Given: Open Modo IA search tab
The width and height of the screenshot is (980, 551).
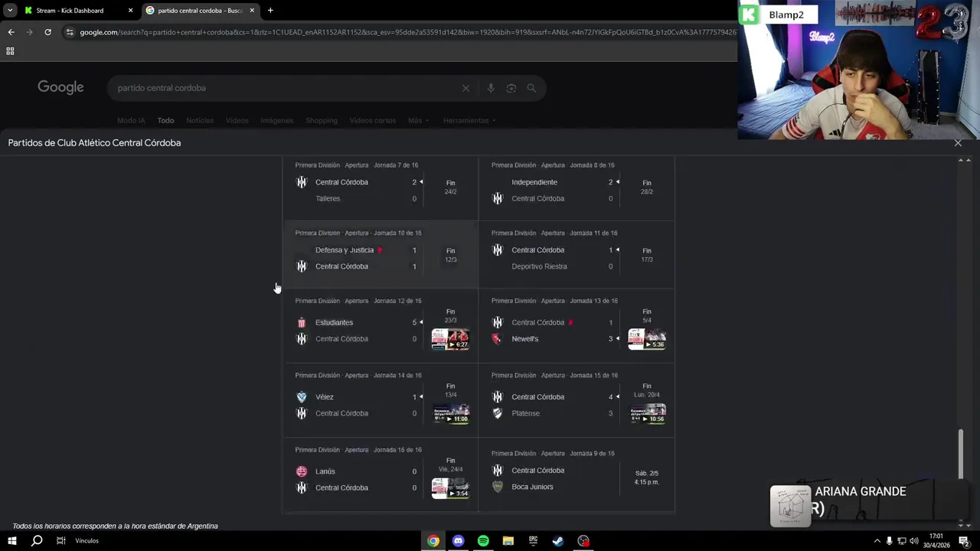Looking at the screenshot, I should [131, 120].
